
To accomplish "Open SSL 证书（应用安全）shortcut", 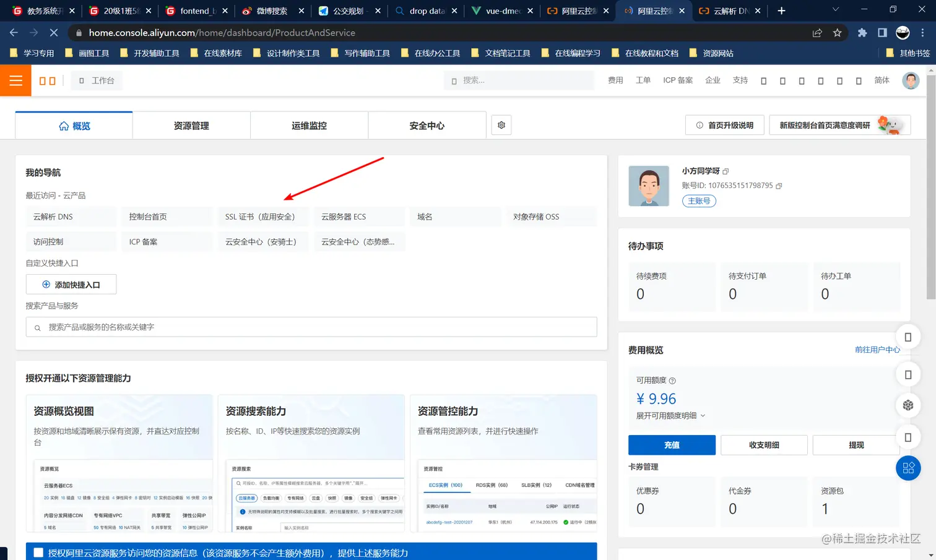I will pos(262,217).
